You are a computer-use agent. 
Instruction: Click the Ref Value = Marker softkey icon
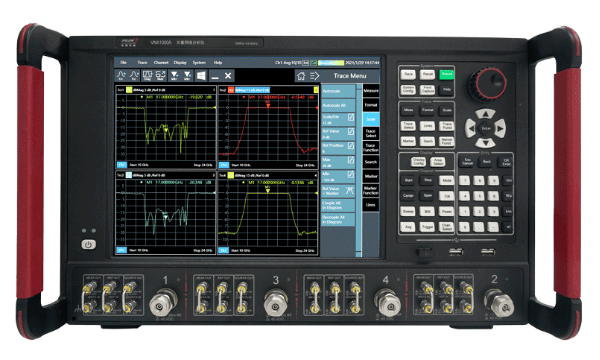pos(349,191)
